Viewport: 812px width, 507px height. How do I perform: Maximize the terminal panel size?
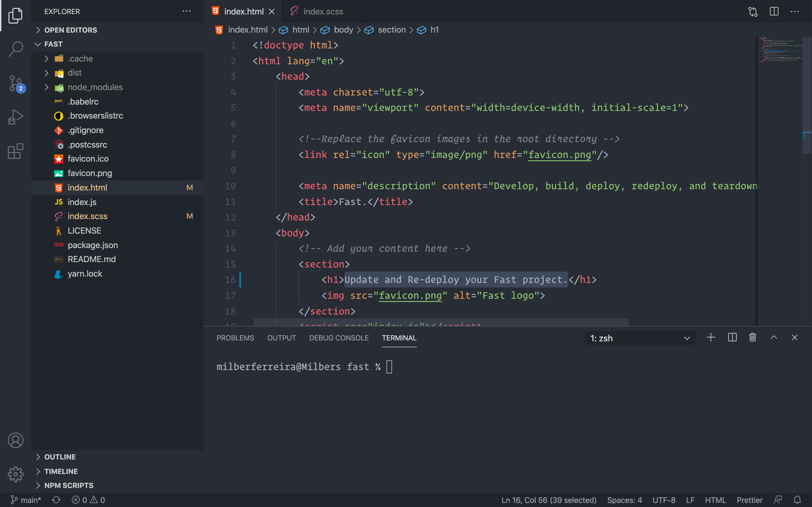[x=774, y=338]
